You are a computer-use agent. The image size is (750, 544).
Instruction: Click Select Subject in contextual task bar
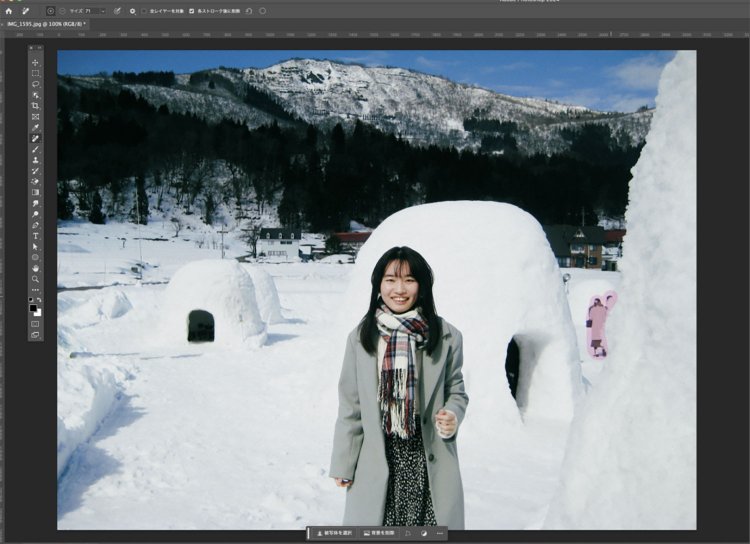point(334,533)
